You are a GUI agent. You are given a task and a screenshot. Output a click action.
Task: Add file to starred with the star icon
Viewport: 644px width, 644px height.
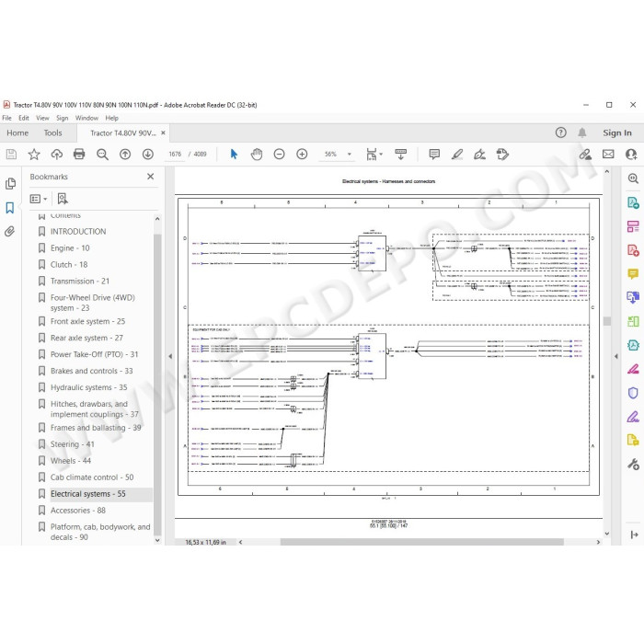coord(34,155)
